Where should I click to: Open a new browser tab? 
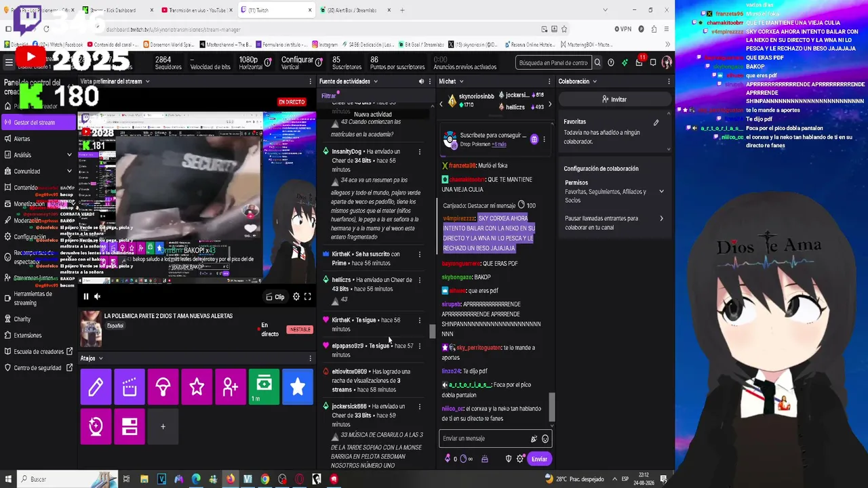click(402, 10)
